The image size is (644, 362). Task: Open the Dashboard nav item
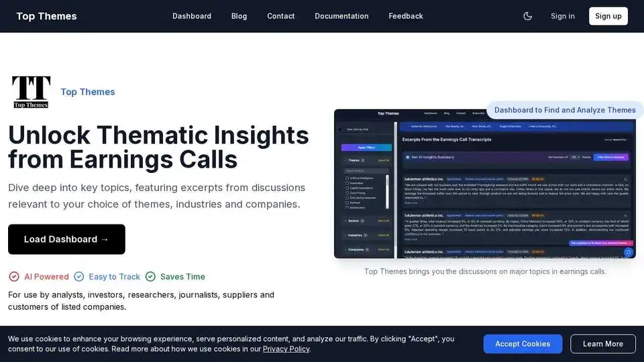(x=192, y=16)
